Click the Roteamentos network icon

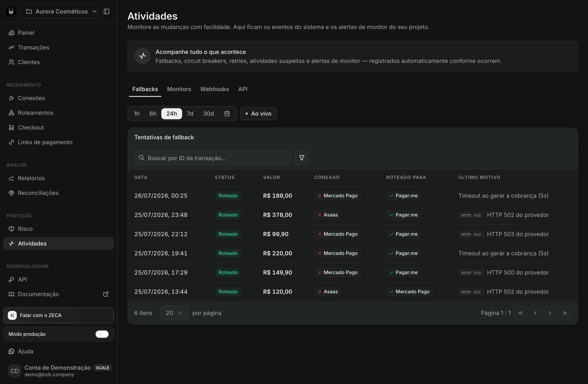11,113
